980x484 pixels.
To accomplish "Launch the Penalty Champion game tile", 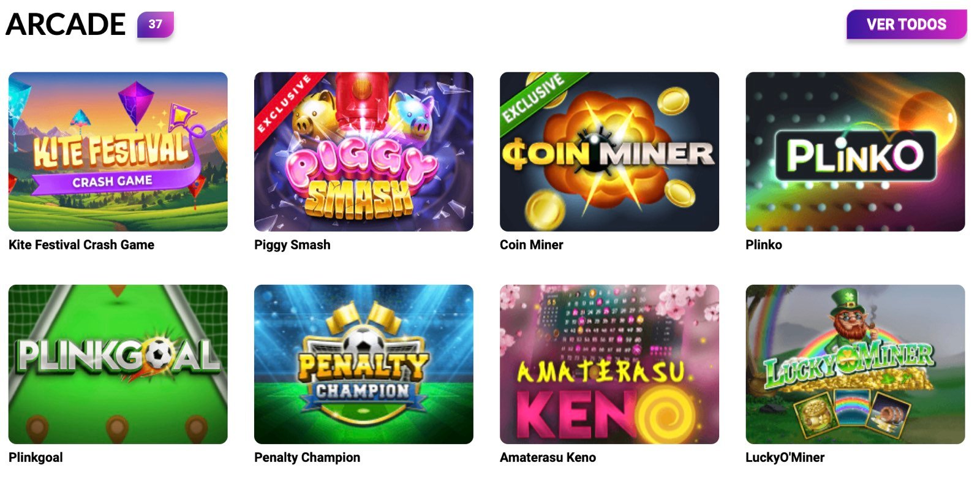I will point(364,364).
